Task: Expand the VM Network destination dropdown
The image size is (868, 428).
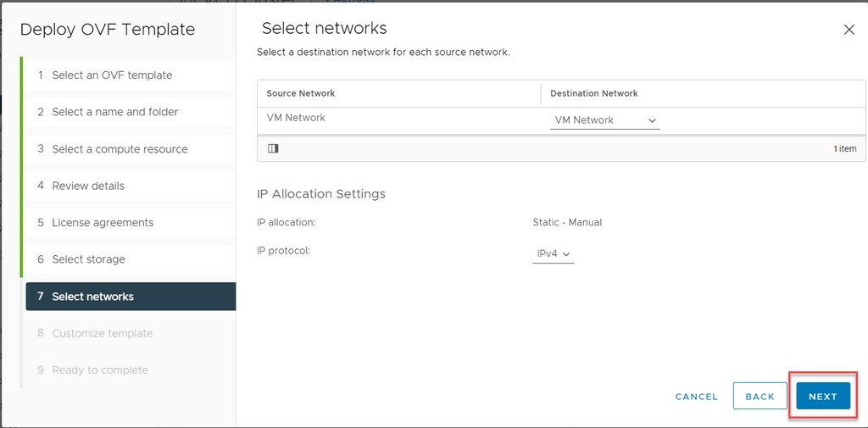Action: click(604, 120)
